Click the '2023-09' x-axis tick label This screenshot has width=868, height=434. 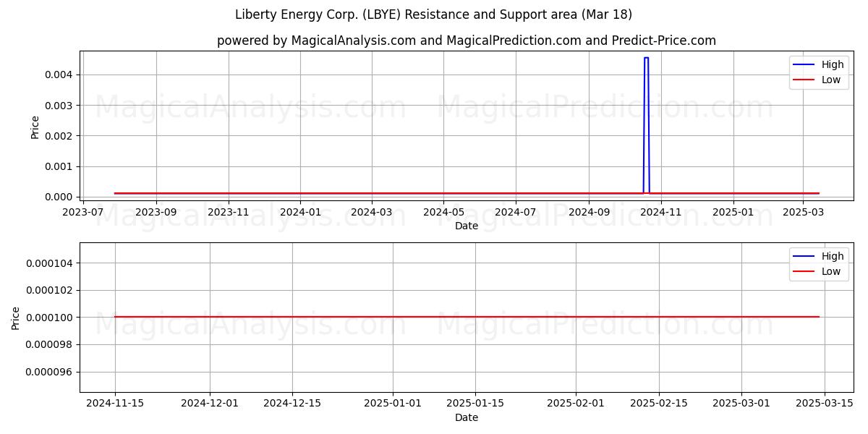[x=156, y=213]
